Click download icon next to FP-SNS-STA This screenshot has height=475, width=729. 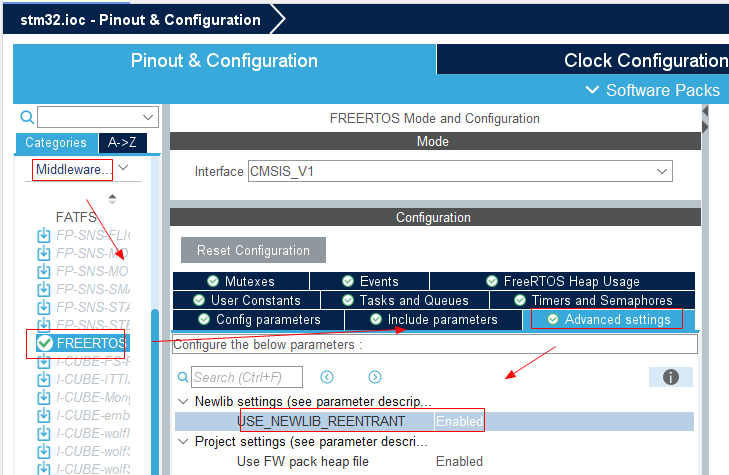point(44,308)
